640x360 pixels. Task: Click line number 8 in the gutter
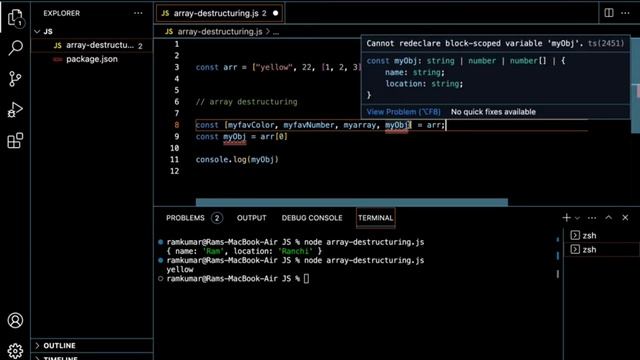pyautogui.click(x=176, y=125)
